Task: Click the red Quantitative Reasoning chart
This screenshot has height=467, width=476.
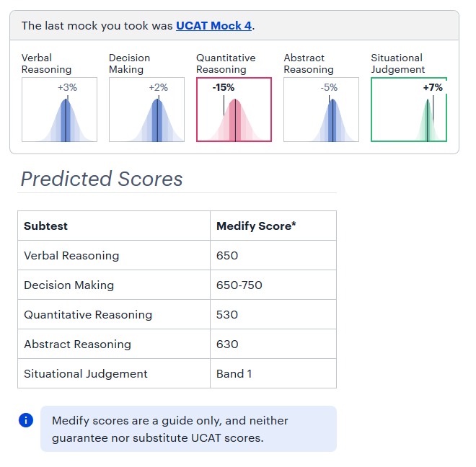Action: pyautogui.click(x=234, y=110)
